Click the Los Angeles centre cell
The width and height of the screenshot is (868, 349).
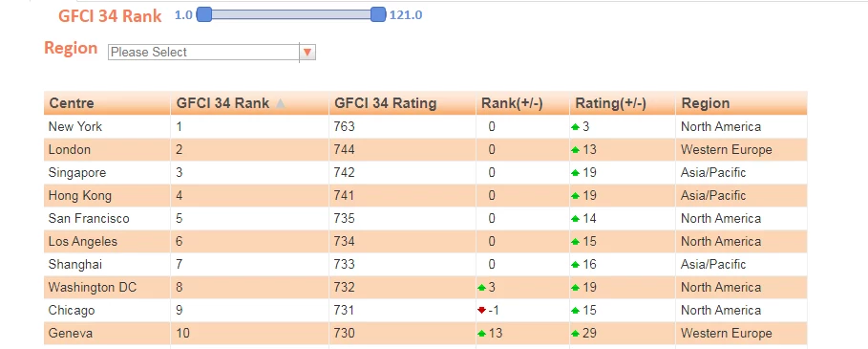[107, 242]
